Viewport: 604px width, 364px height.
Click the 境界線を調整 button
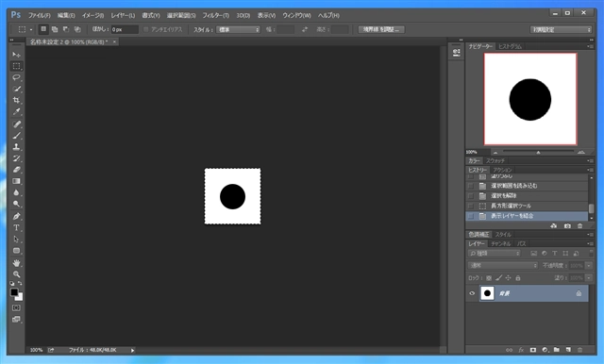click(381, 29)
